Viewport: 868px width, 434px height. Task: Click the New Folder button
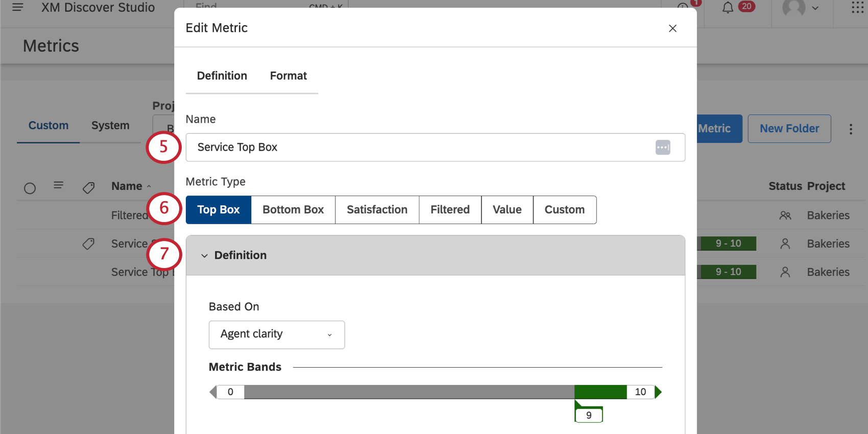[x=789, y=129]
